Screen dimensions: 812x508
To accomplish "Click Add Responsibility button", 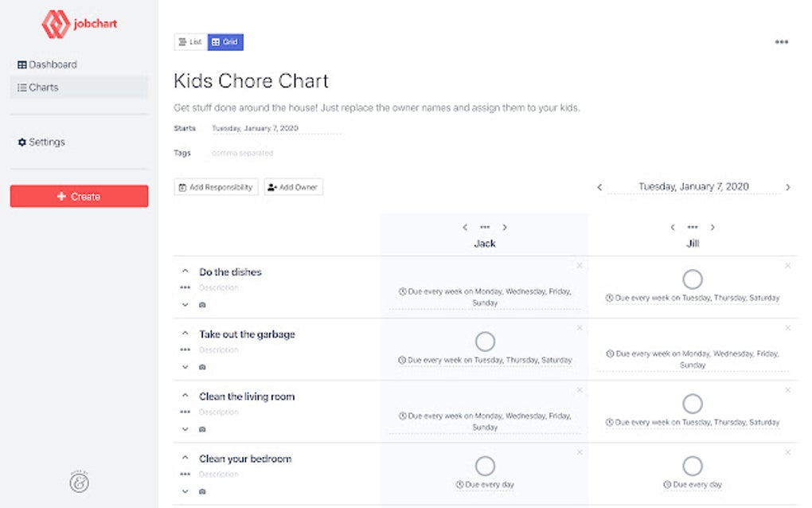I will (x=216, y=187).
